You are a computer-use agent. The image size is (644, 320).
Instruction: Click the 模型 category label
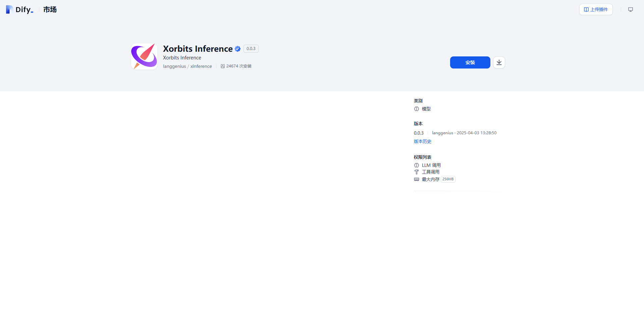click(x=426, y=109)
